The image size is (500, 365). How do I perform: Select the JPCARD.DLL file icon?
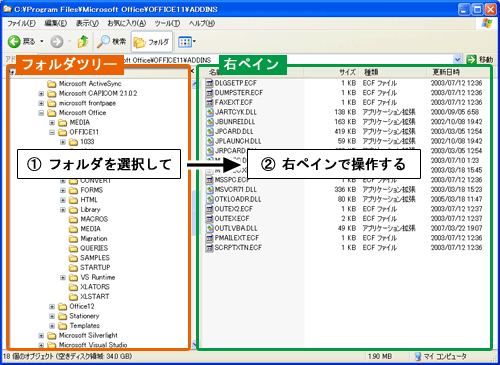click(209, 131)
